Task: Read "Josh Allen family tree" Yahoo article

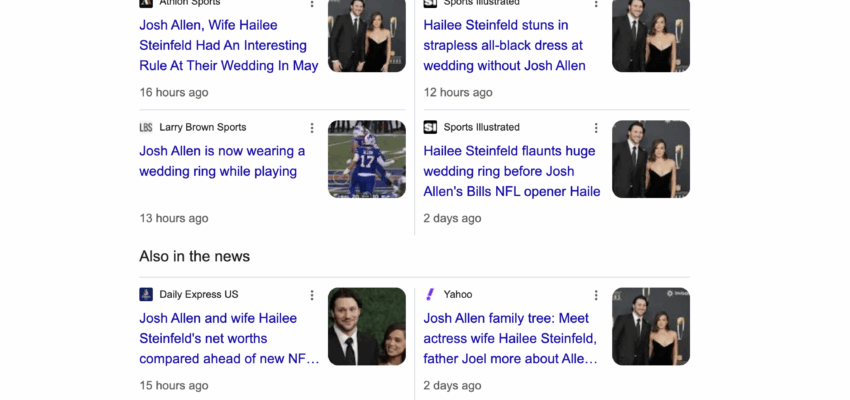Action: pyautogui.click(x=510, y=338)
